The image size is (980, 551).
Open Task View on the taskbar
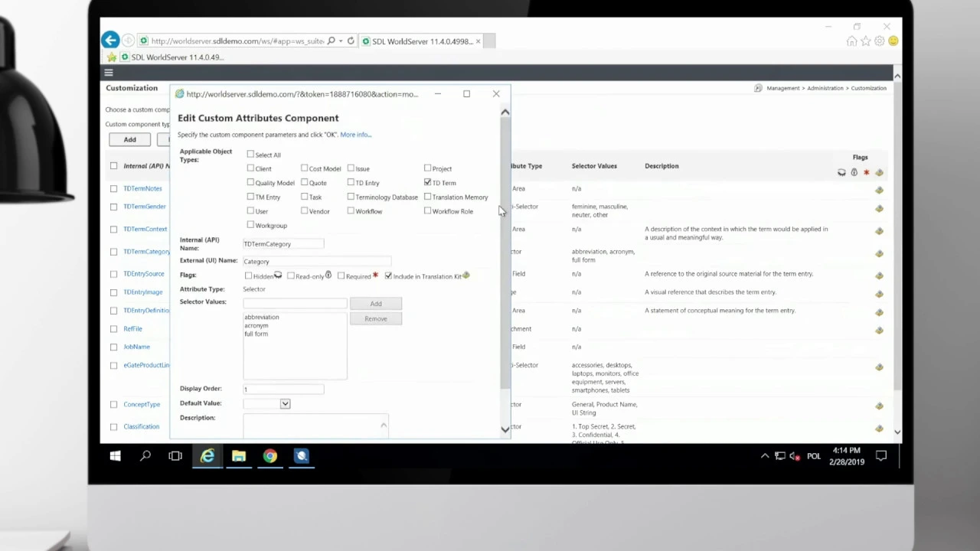coord(175,456)
